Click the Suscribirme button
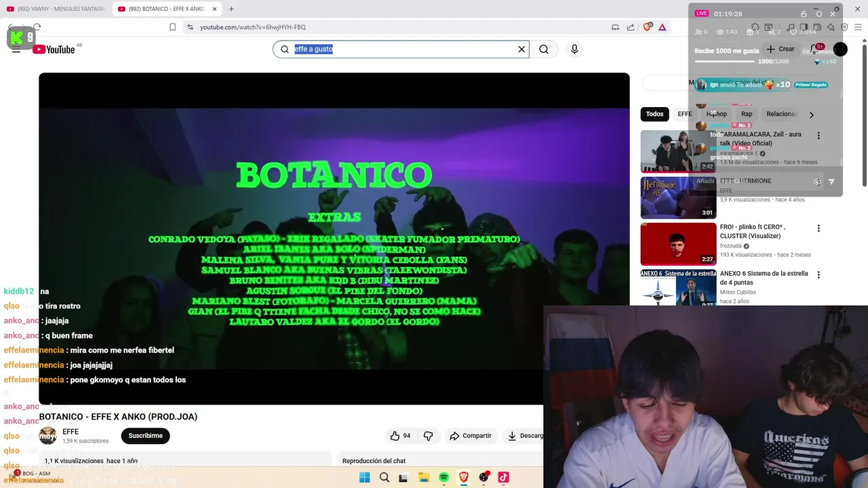This screenshot has height=488, width=868. (x=145, y=436)
